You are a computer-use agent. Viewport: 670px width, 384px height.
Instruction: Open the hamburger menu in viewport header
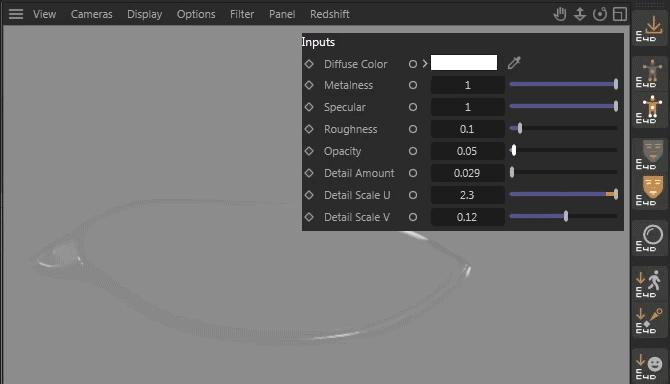(x=16, y=14)
